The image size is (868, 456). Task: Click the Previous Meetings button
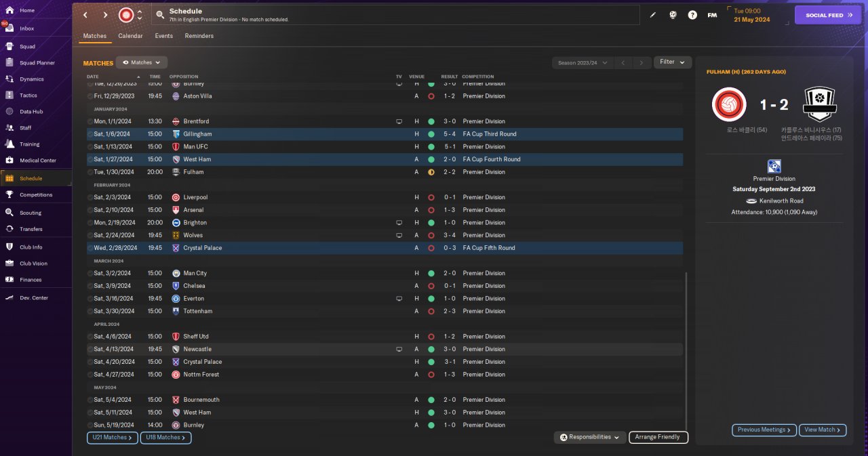764,430
